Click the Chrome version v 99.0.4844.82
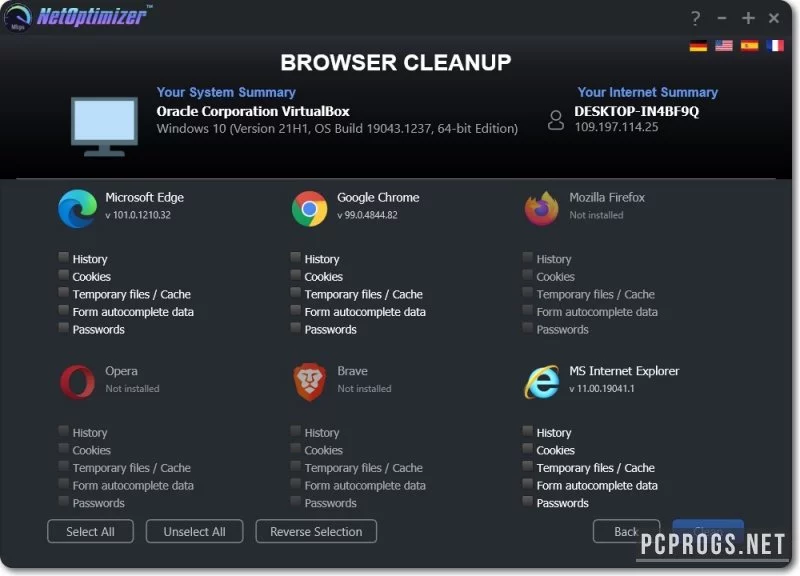This screenshot has width=800, height=576. pyautogui.click(x=367, y=215)
